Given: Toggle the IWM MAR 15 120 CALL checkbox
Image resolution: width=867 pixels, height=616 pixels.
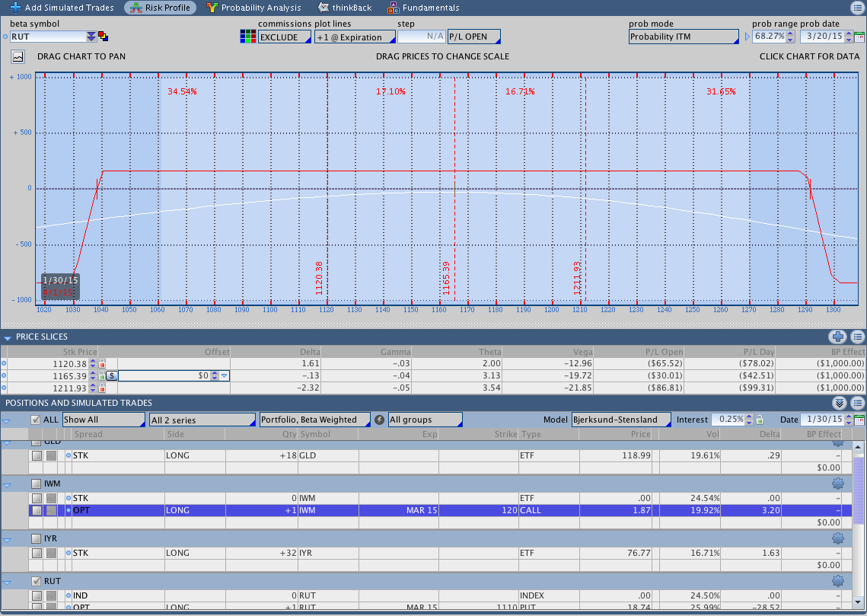Looking at the screenshot, I should 37,510.
